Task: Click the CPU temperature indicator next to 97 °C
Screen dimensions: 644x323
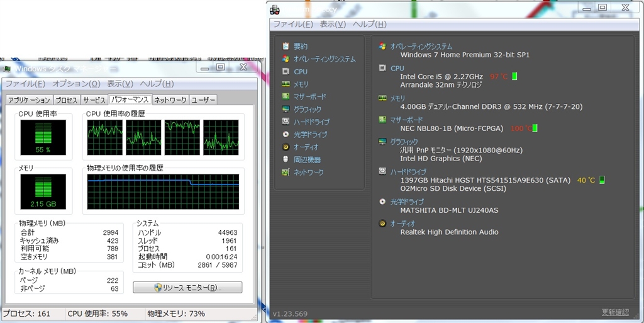Action: click(x=514, y=76)
